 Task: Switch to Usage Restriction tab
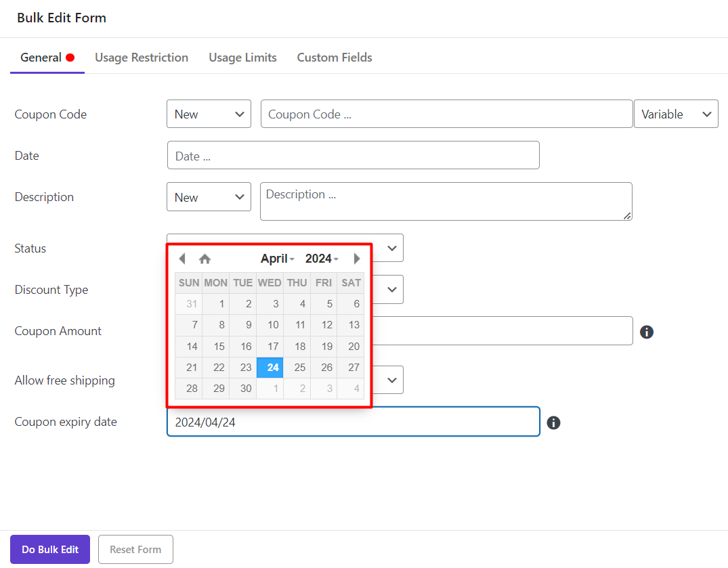[142, 58]
